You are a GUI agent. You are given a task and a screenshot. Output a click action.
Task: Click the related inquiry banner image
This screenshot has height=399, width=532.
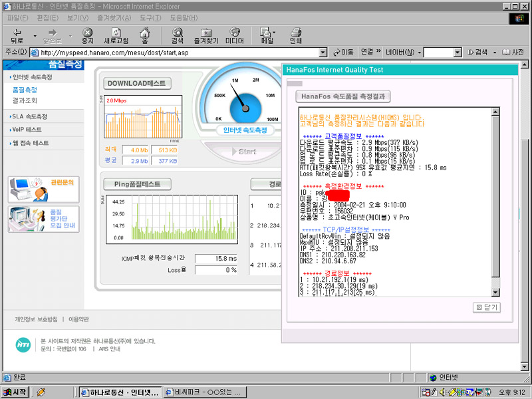(44, 190)
